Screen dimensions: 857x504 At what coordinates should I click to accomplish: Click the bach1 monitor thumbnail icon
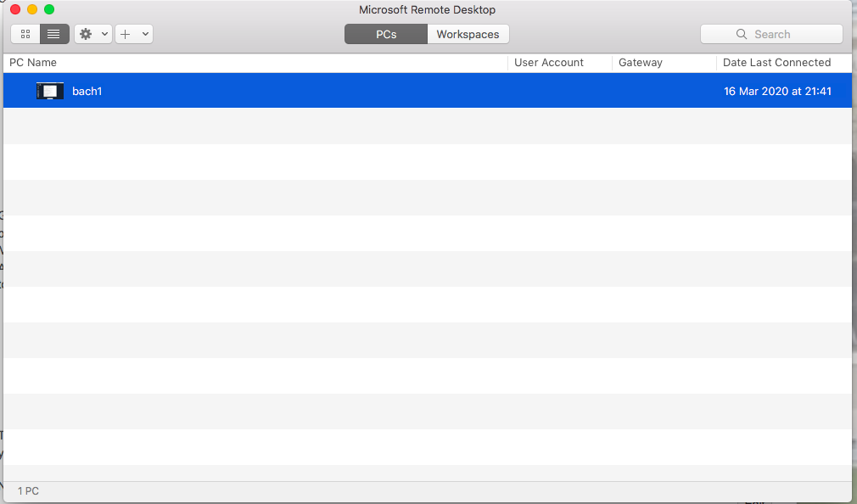[50, 91]
